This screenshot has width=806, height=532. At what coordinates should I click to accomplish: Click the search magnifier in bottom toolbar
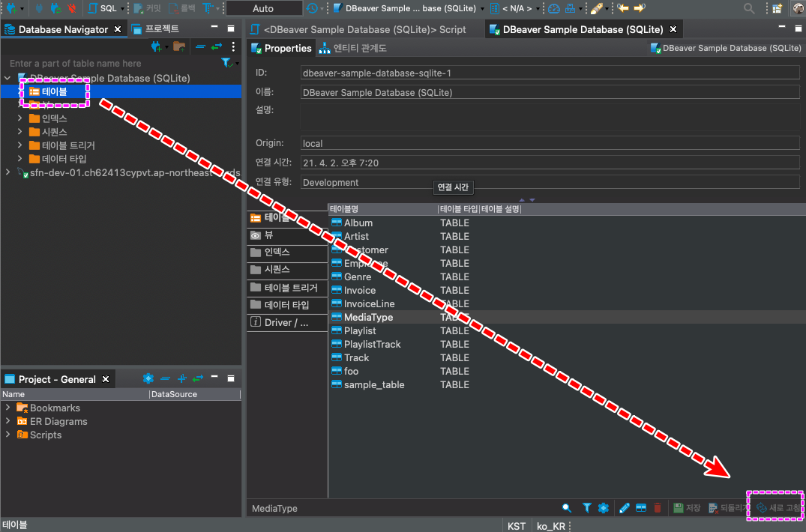[567, 508]
